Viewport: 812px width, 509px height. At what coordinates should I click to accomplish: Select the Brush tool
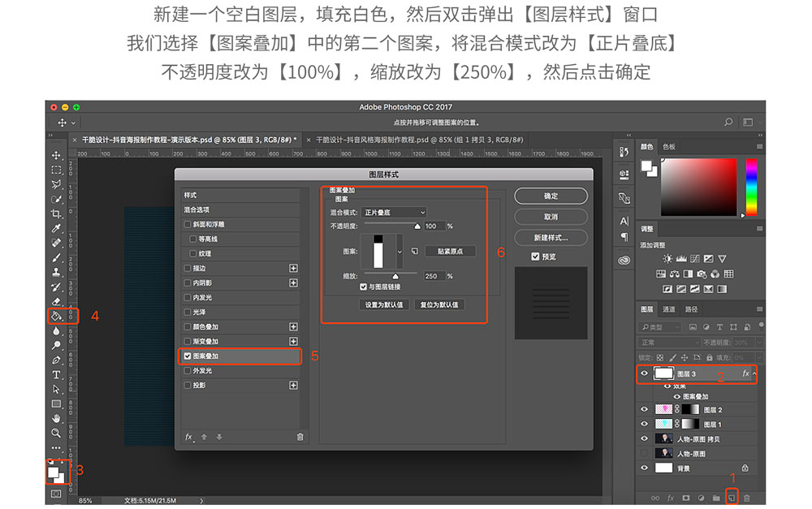pyautogui.click(x=56, y=257)
